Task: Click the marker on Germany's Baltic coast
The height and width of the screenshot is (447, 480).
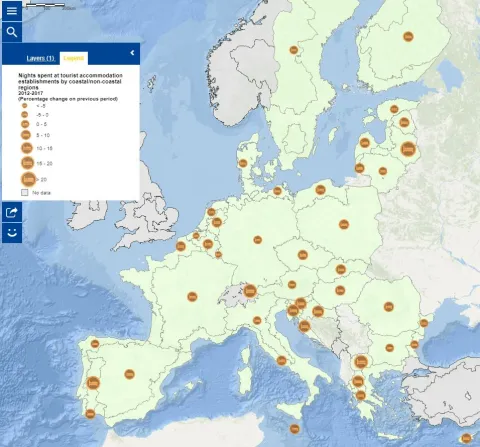Action: tap(277, 191)
